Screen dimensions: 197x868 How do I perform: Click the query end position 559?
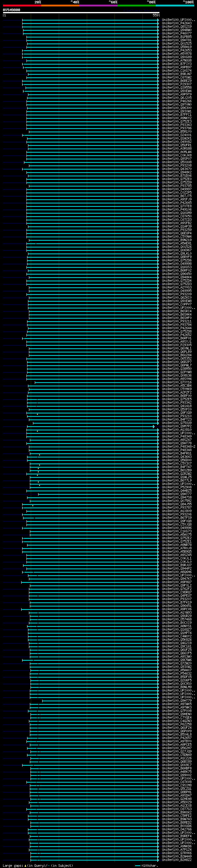(x=155, y=15)
